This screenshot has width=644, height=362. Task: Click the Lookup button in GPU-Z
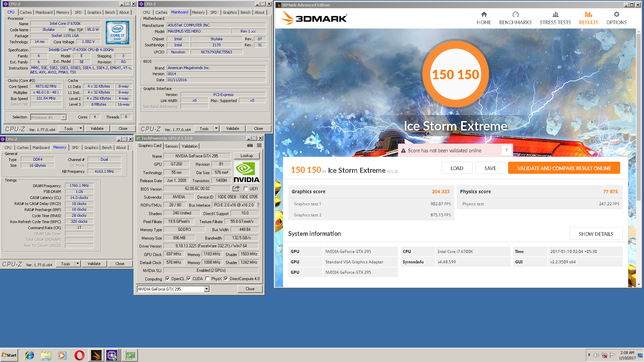pyautogui.click(x=246, y=156)
